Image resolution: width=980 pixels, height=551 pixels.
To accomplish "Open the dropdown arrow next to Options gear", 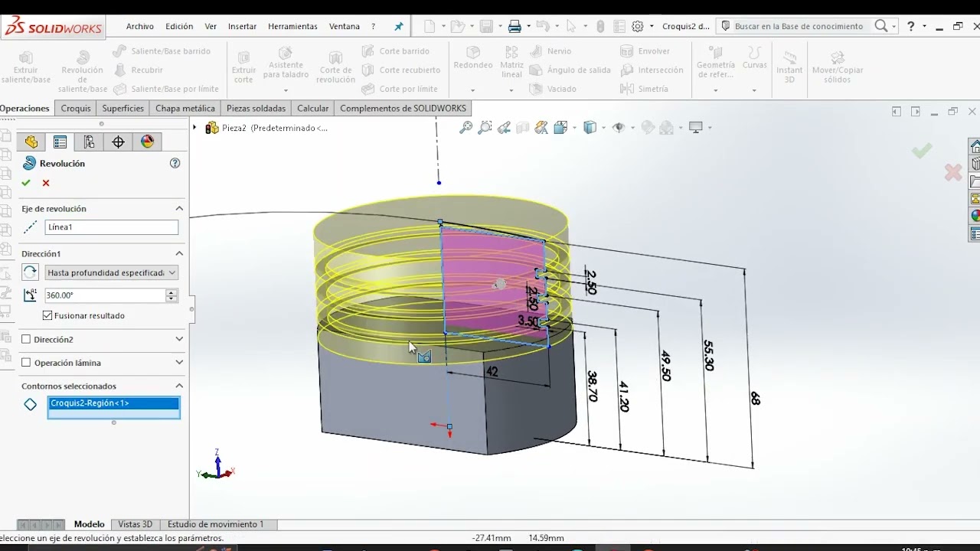I will pyautogui.click(x=652, y=26).
